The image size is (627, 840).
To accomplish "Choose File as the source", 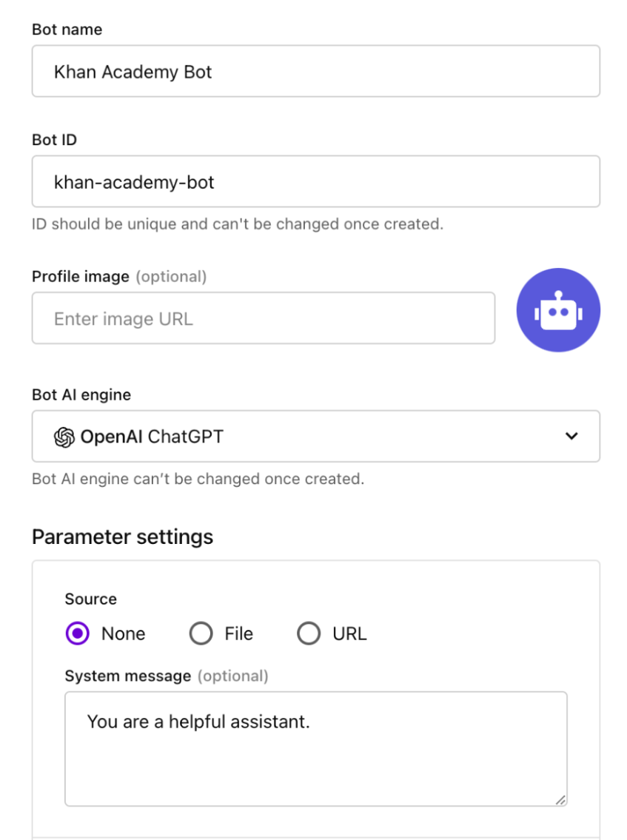I will pyautogui.click(x=201, y=634).
